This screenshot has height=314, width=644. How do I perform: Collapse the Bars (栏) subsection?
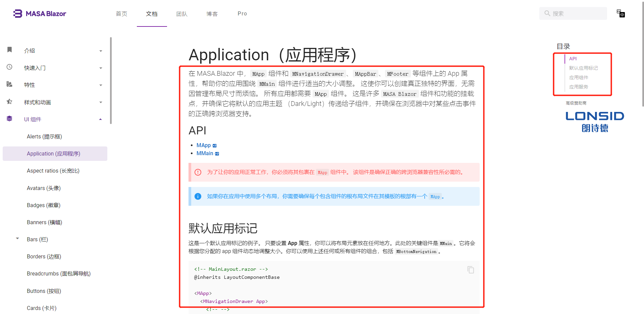[17, 238]
